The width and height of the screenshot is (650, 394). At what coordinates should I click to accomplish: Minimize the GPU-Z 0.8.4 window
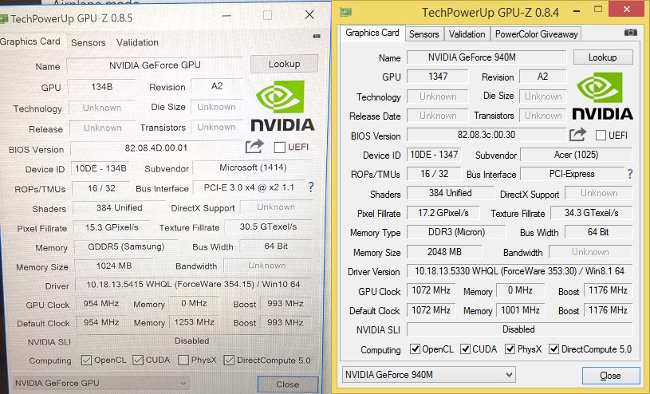(577, 11)
